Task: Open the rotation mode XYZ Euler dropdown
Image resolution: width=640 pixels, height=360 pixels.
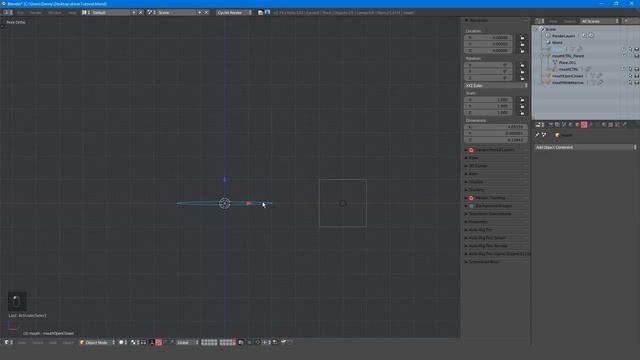Action: [496, 86]
